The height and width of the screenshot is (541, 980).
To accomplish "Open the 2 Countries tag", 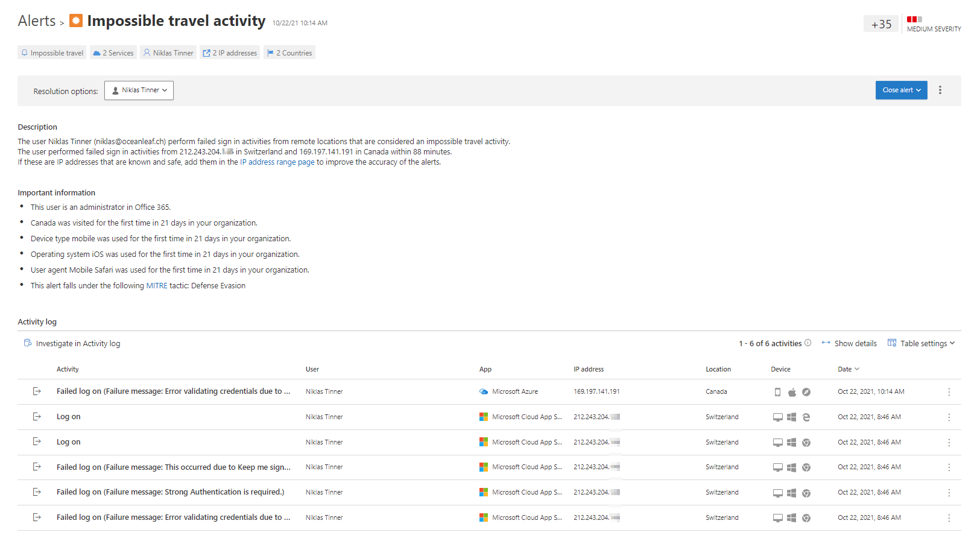I will [x=289, y=53].
